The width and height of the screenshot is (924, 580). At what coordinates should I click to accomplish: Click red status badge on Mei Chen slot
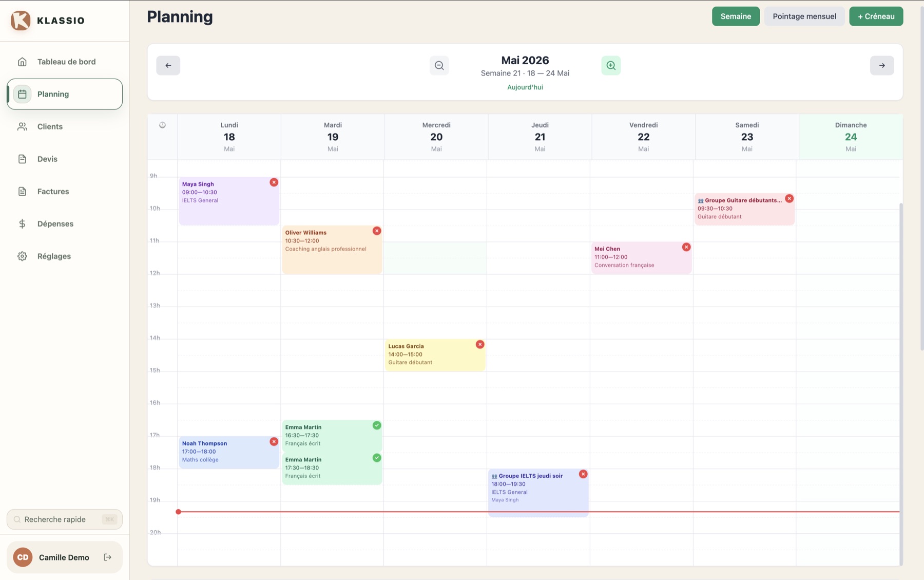686,247
